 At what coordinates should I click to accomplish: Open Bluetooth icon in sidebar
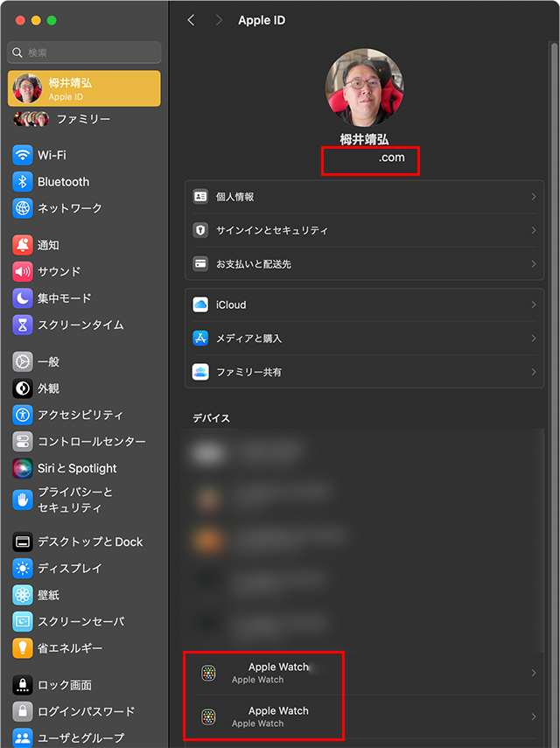point(23,182)
